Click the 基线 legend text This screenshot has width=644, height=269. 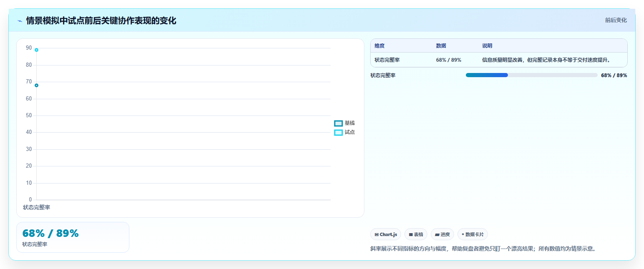coord(350,123)
